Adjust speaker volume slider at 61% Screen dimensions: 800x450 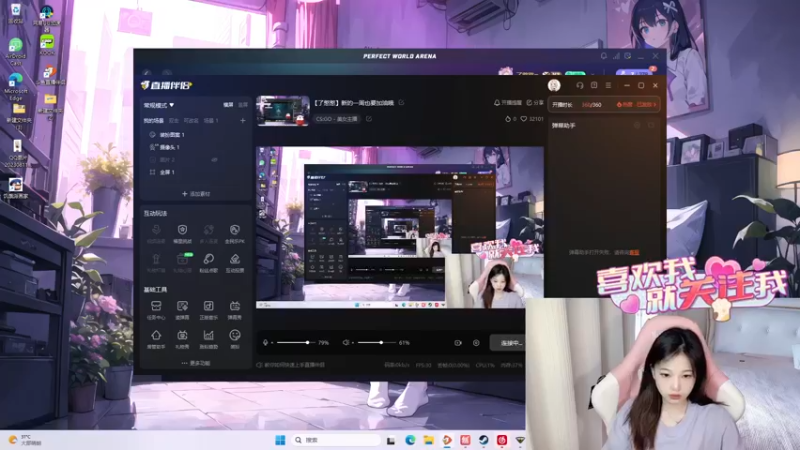[x=375, y=342]
